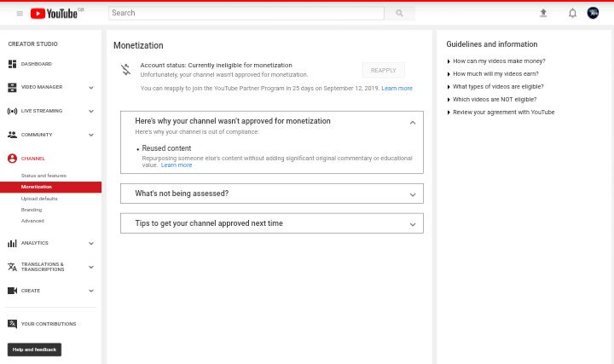Select Advanced submenu item
This screenshot has height=364, width=614.
pos(32,221)
